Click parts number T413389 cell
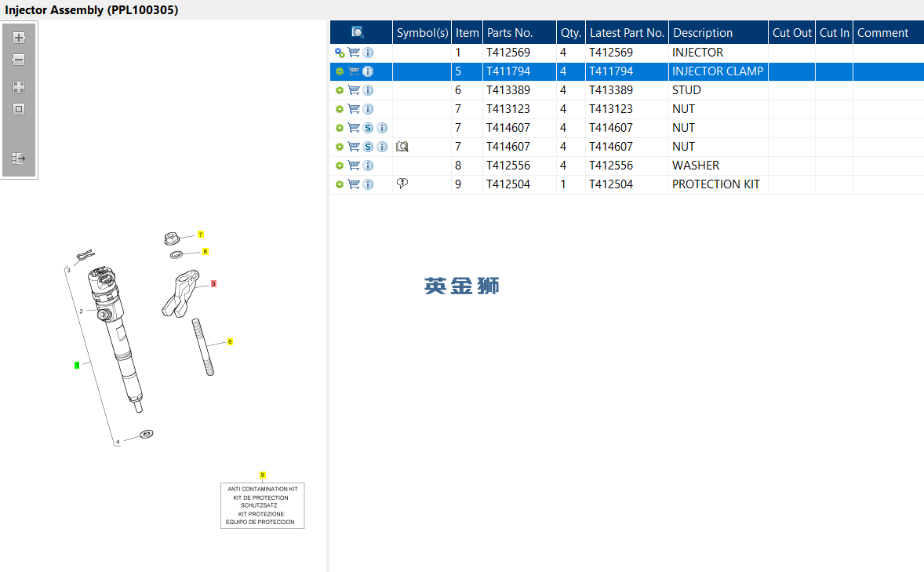924x572 pixels. (x=519, y=90)
